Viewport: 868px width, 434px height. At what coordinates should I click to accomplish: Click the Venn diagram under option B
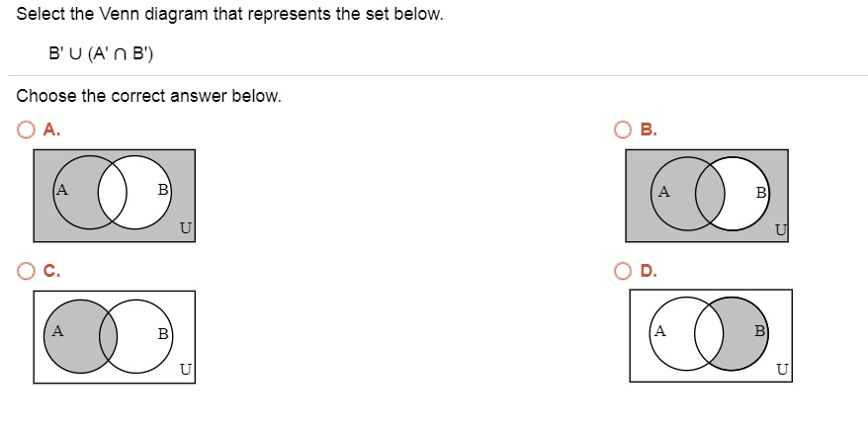click(x=707, y=196)
